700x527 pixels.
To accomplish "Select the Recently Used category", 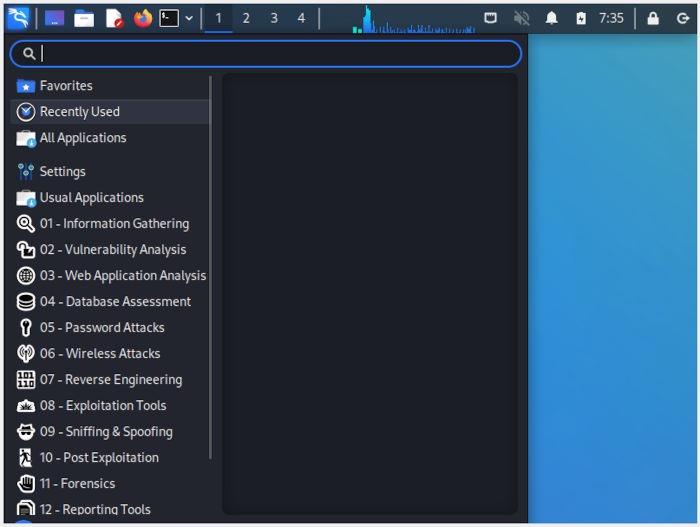I will tap(110, 112).
